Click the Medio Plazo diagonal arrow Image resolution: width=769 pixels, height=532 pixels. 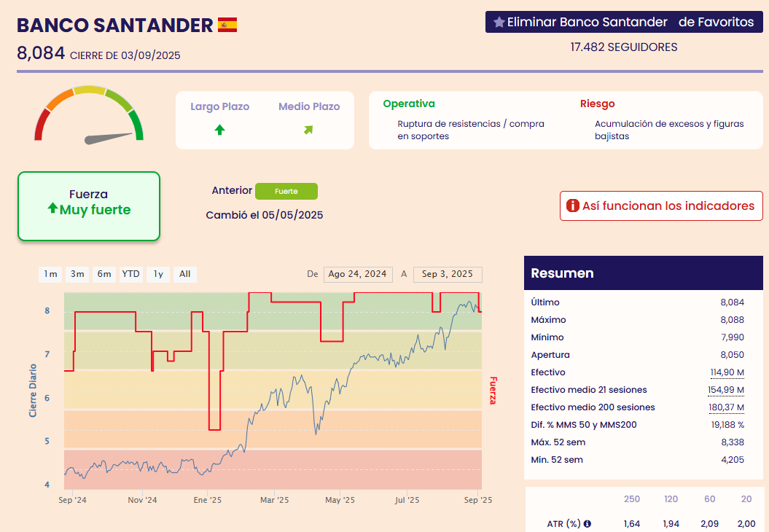(308, 130)
